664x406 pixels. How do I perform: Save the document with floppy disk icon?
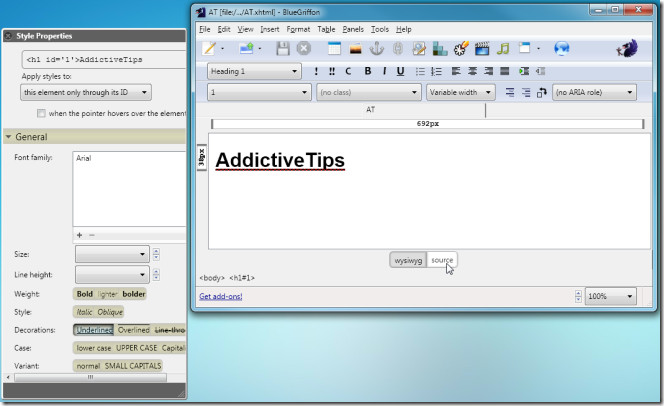(283, 49)
